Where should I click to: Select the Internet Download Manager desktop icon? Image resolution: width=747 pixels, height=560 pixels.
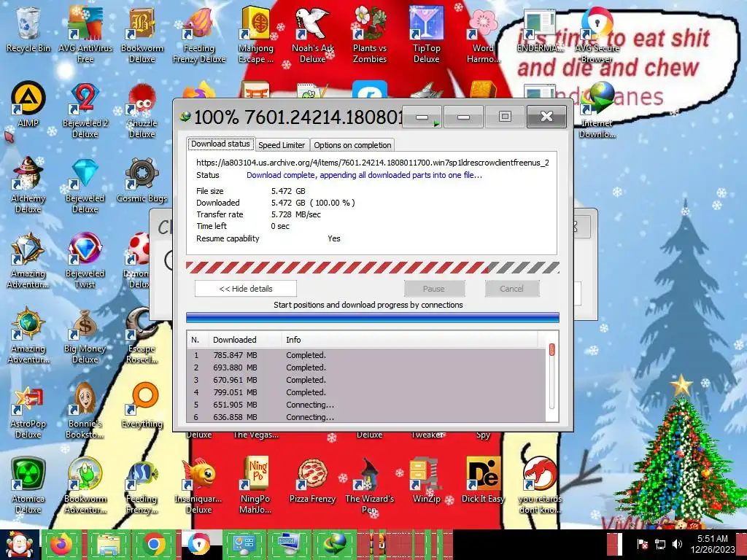(597, 109)
